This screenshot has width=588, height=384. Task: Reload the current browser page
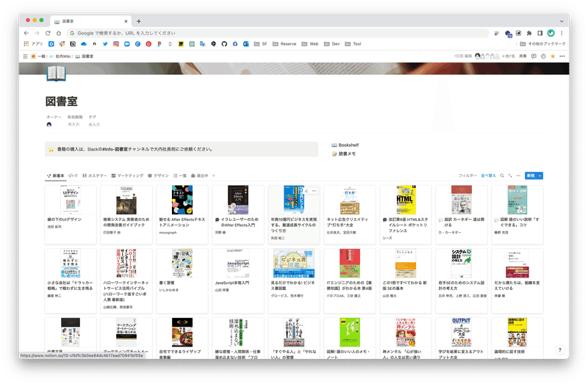(48, 33)
